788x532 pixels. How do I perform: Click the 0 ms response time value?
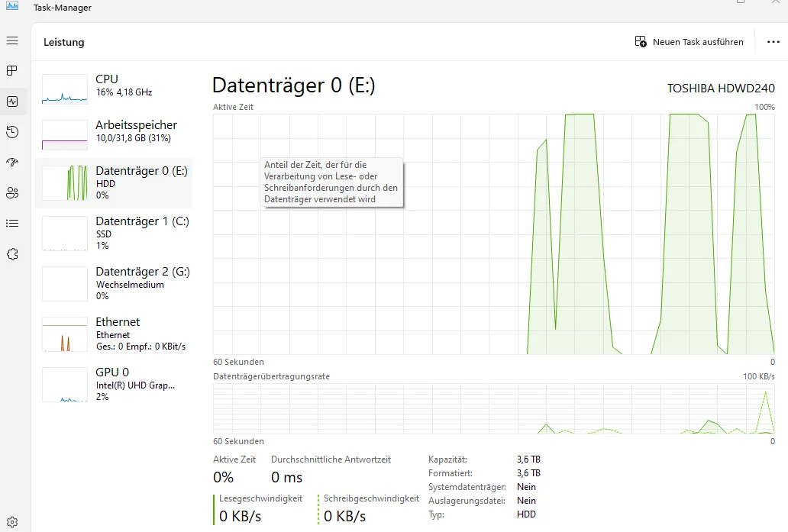286,477
